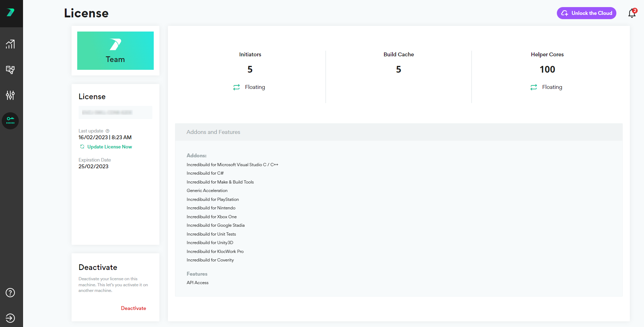644x327 pixels.
Task: Click the Deactivate card heading
Action: pos(98,267)
